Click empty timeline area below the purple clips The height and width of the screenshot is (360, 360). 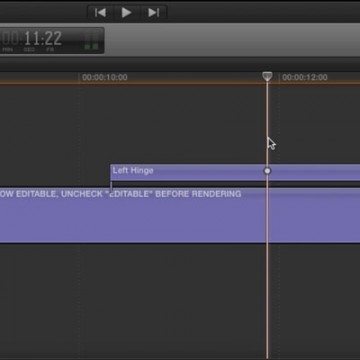[180, 300]
